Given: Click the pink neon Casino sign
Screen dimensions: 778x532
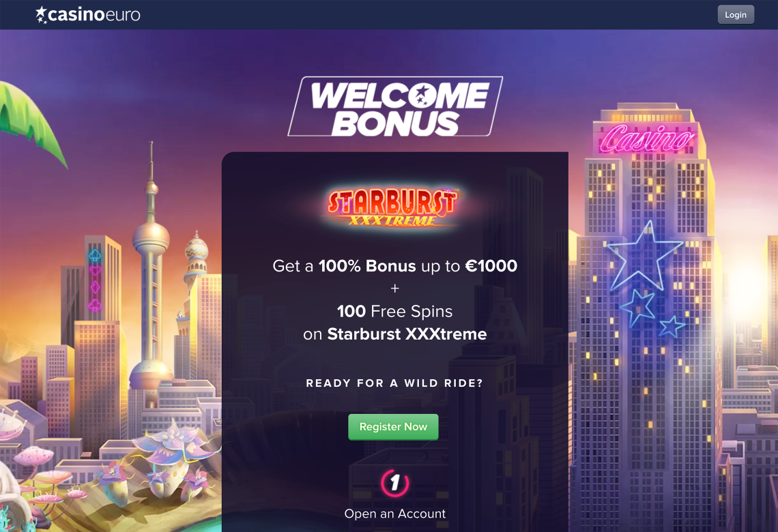Looking at the screenshot, I should 646,138.
